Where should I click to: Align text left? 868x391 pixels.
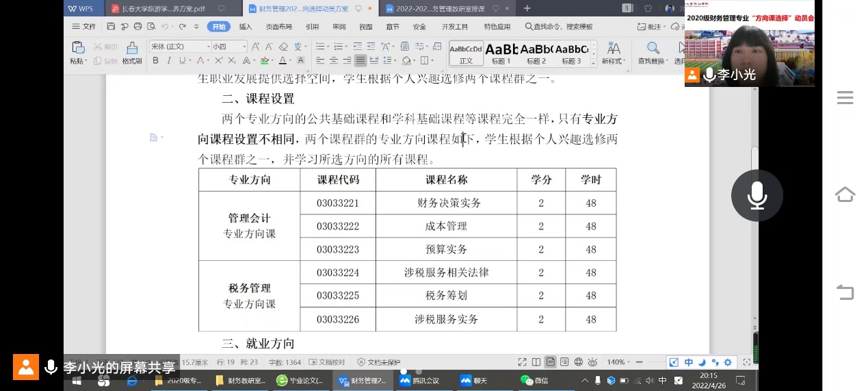320,60
